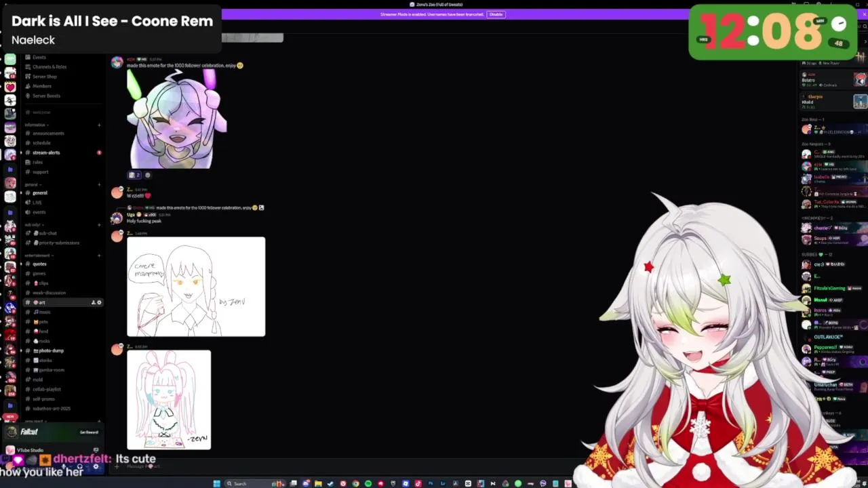Create channel in information category

[x=99, y=125]
